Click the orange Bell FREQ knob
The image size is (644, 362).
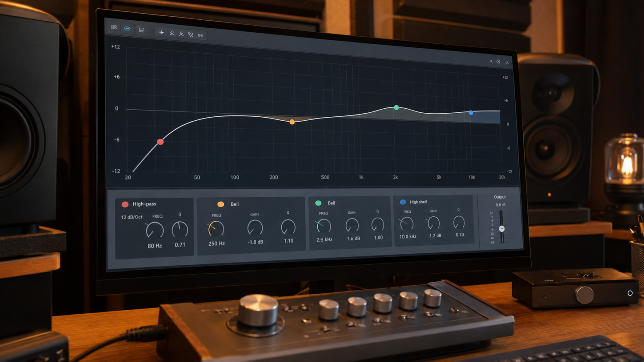coord(216,229)
